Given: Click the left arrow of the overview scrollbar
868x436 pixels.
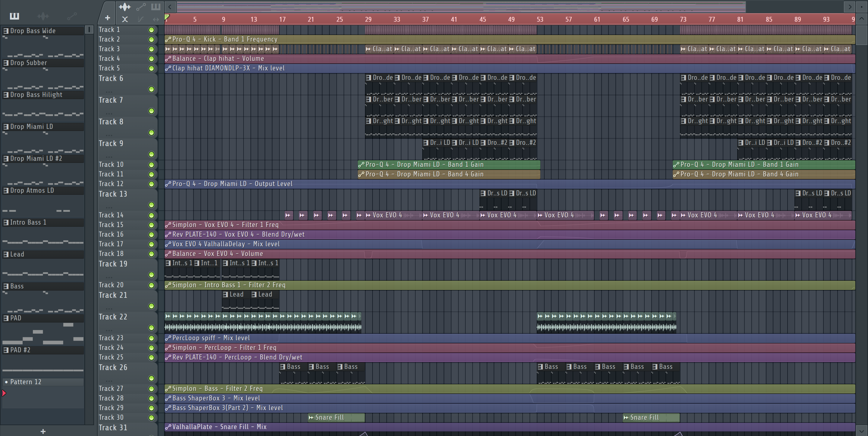Looking at the screenshot, I should pos(170,6).
